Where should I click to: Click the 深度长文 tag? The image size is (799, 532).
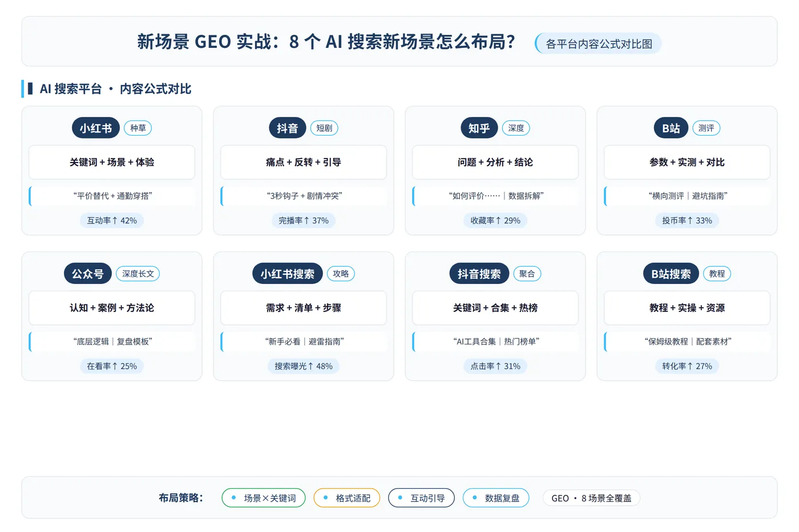[x=138, y=274]
